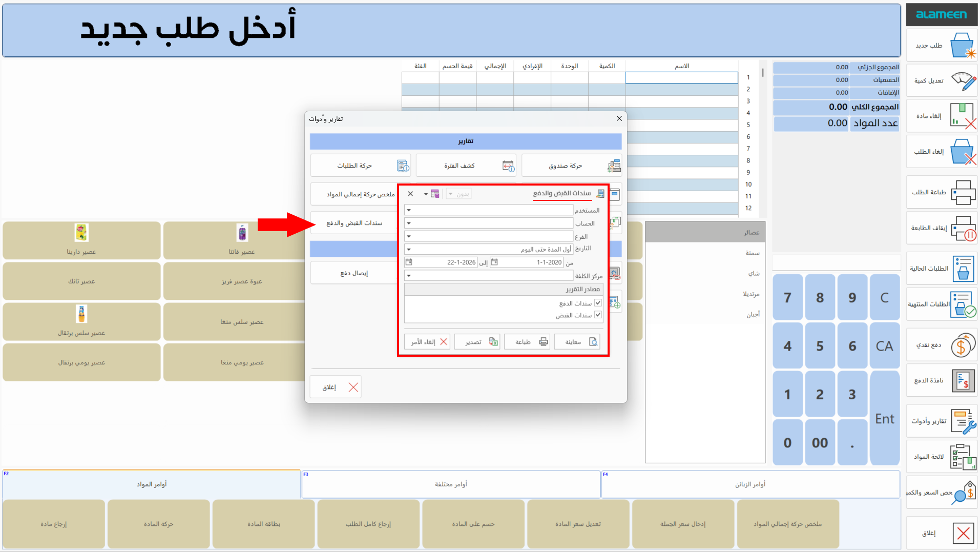Select the سمنة category
Screen dimensions: 980x552
705,253
